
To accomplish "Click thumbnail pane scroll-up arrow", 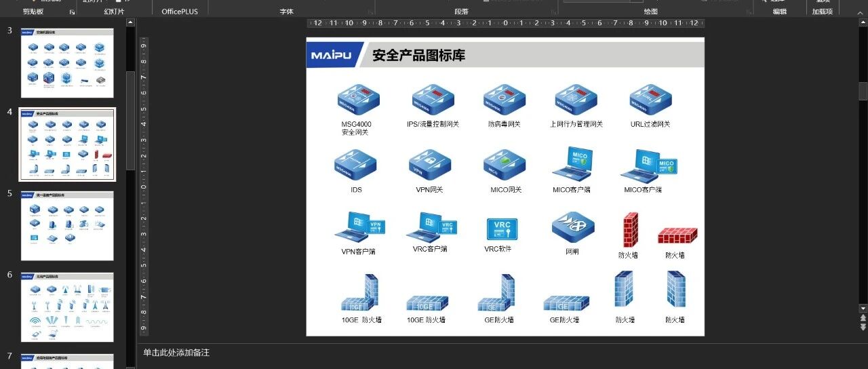I will point(130,23).
